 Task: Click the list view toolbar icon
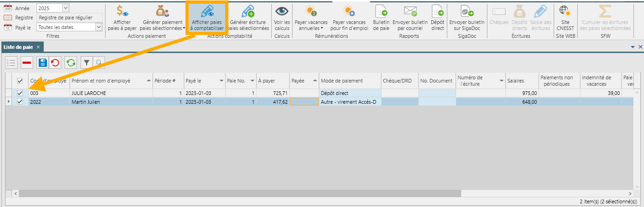pyautogui.click(x=12, y=62)
